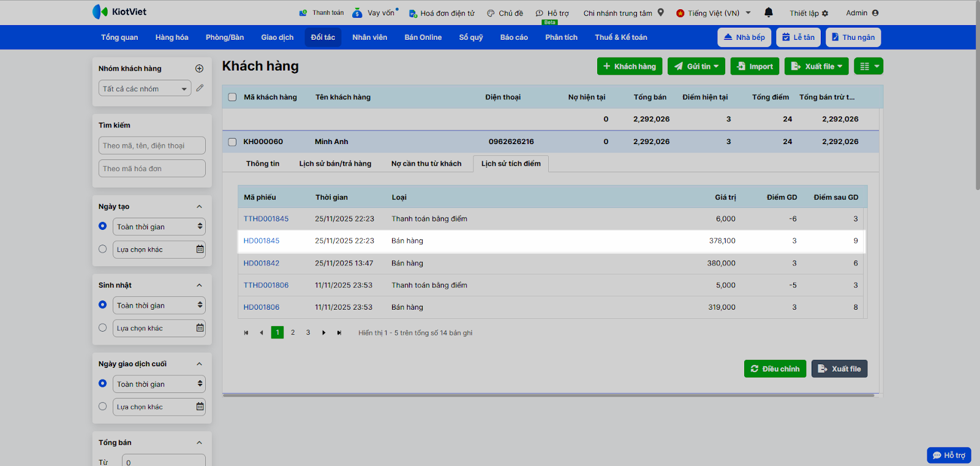Click the pencil edit group icon
Image resolution: width=980 pixels, height=466 pixels.
coord(200,88)
